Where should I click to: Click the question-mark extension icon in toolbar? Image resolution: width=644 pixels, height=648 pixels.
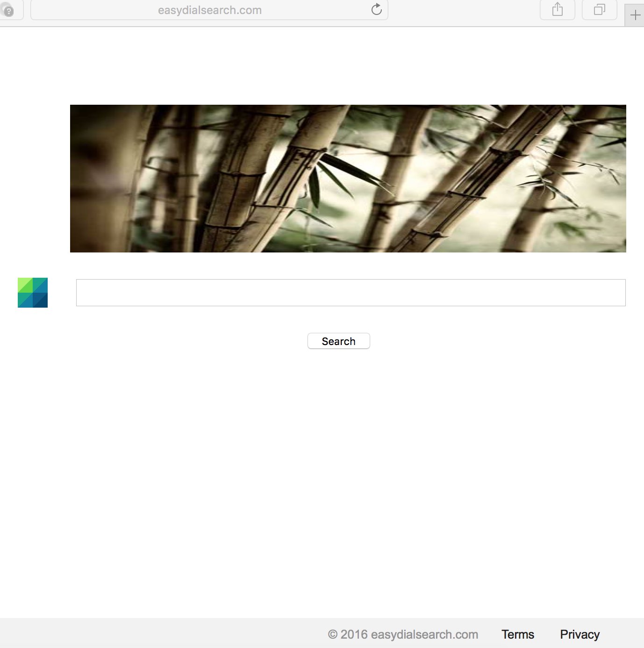coord(8,11)
